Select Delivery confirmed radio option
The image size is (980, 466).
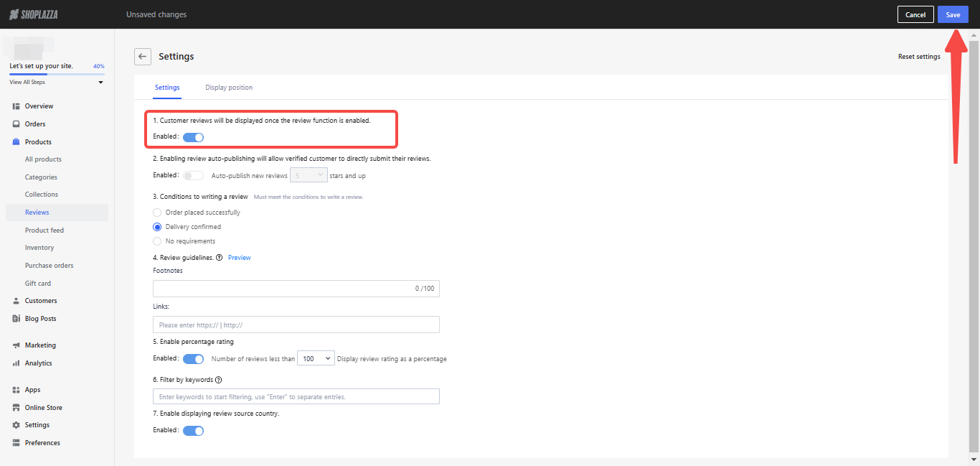157,227
